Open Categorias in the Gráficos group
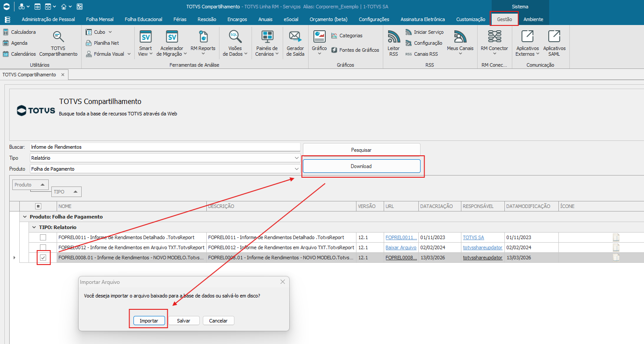644x344 pixels. (347, 36)
